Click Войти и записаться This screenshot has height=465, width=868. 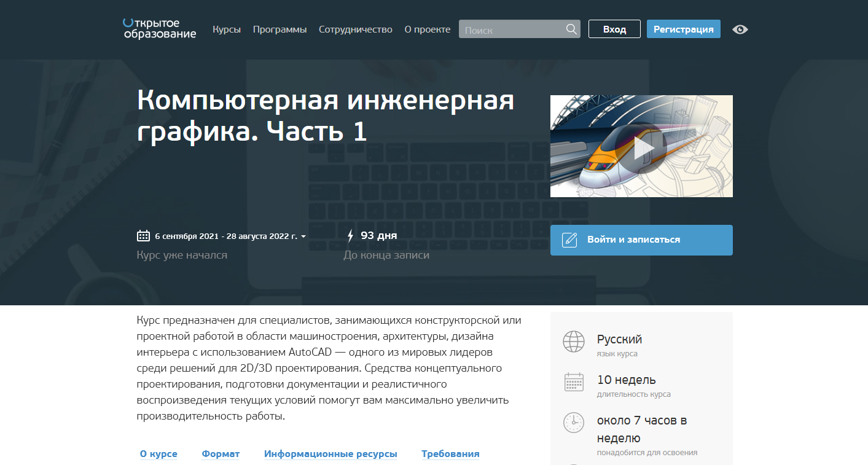[x=641, y=240]
